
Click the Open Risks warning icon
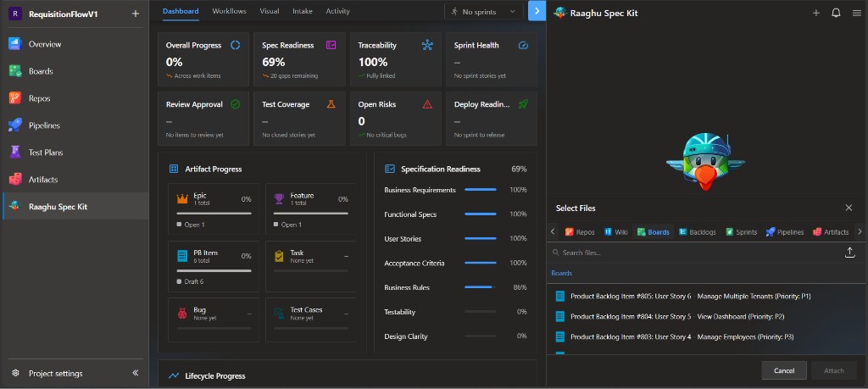point(427,104)
